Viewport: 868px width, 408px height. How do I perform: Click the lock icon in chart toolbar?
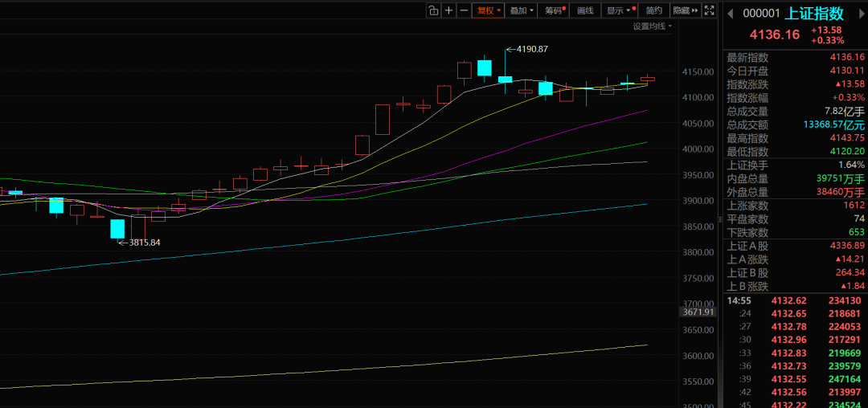(433, 10)
